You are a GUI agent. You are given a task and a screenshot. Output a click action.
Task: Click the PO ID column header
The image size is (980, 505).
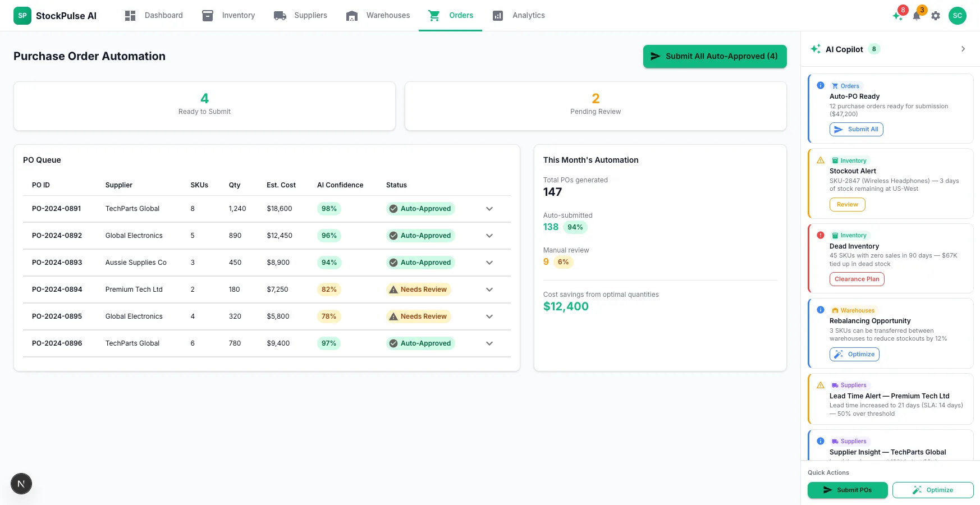41,185
